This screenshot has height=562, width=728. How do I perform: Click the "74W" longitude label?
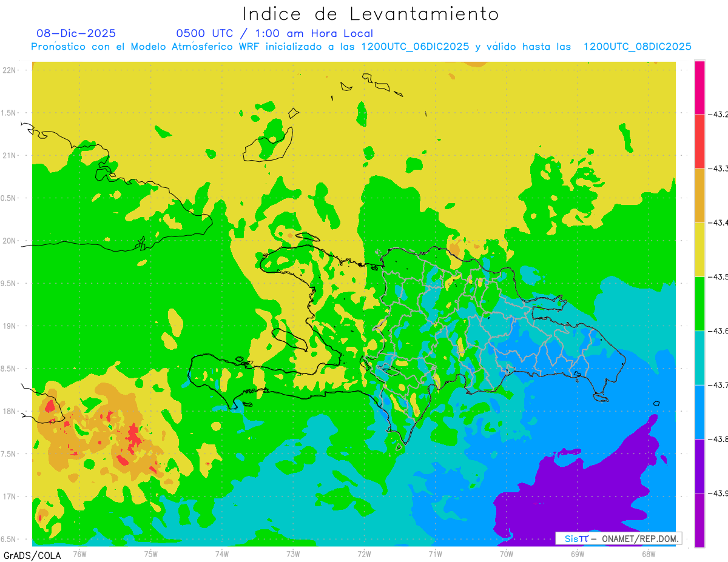[222, 553]
